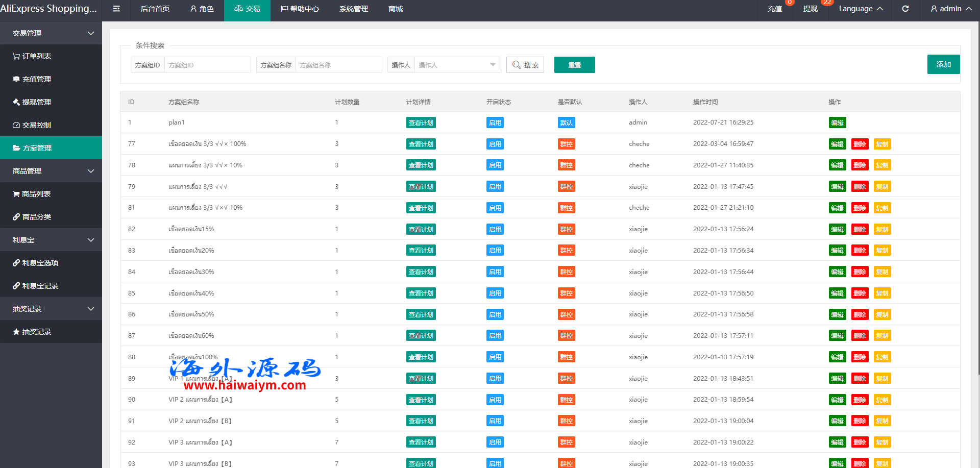Expand the Language menu
The image size is (980, 468).
point(860,9)
